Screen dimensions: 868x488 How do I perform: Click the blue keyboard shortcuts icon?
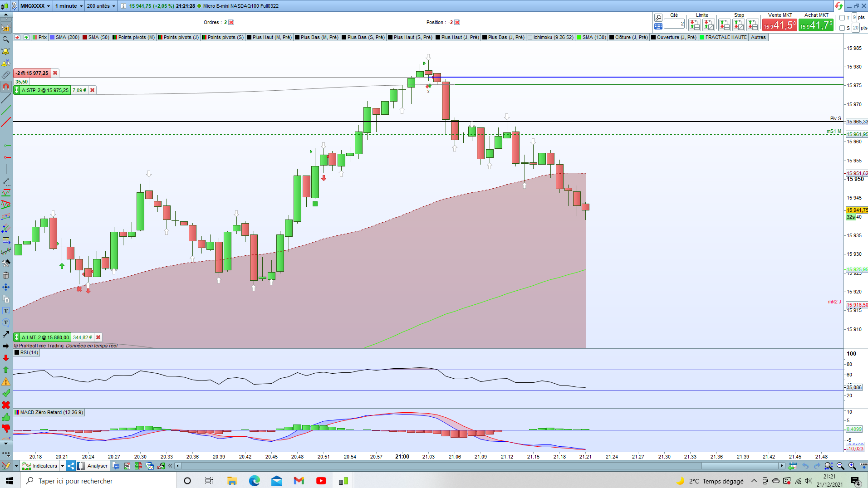[658, 26]
